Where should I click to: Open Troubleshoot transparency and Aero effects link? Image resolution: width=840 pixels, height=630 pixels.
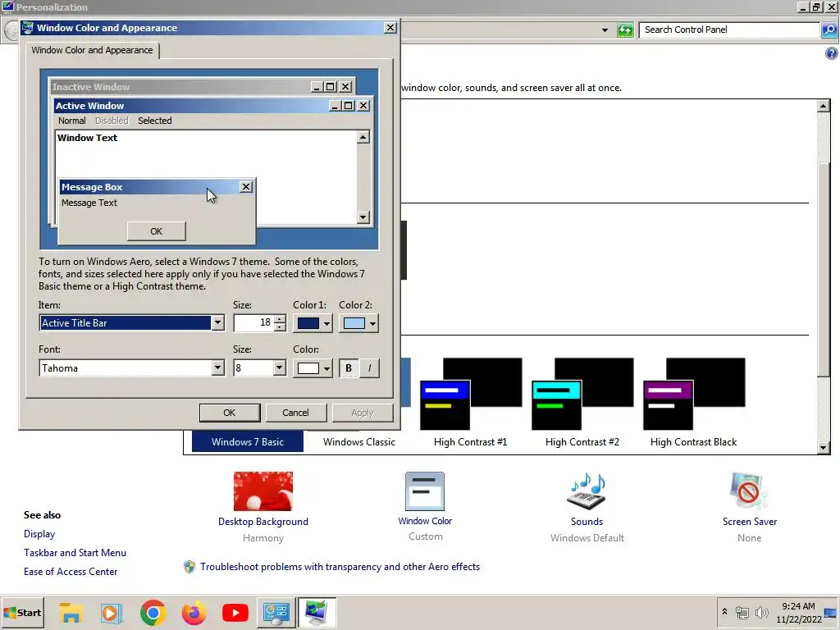click(340, 567)
